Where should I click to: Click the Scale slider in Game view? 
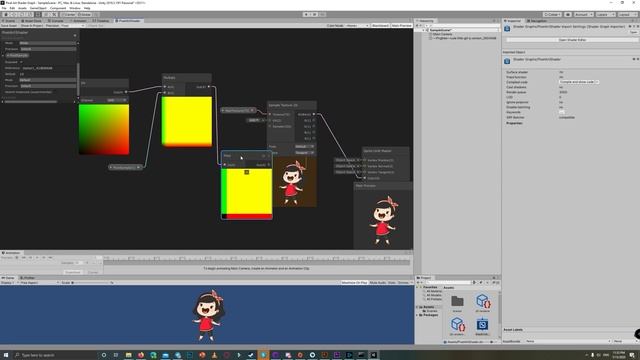(91, 282)
